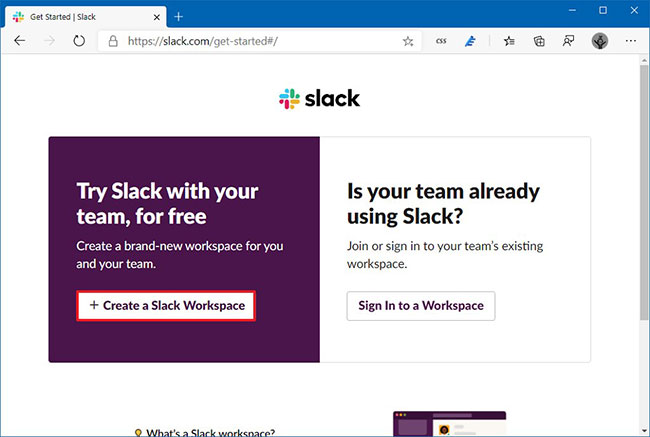Open the Favorites list icon
This screenshot has height=437, width=650.
pyautogui.click(x=509, y=41)
